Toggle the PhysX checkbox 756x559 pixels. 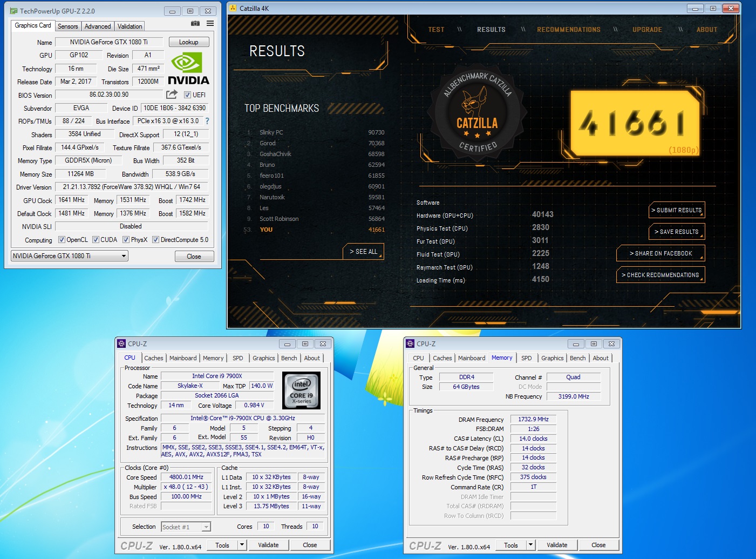pos(126,240)
